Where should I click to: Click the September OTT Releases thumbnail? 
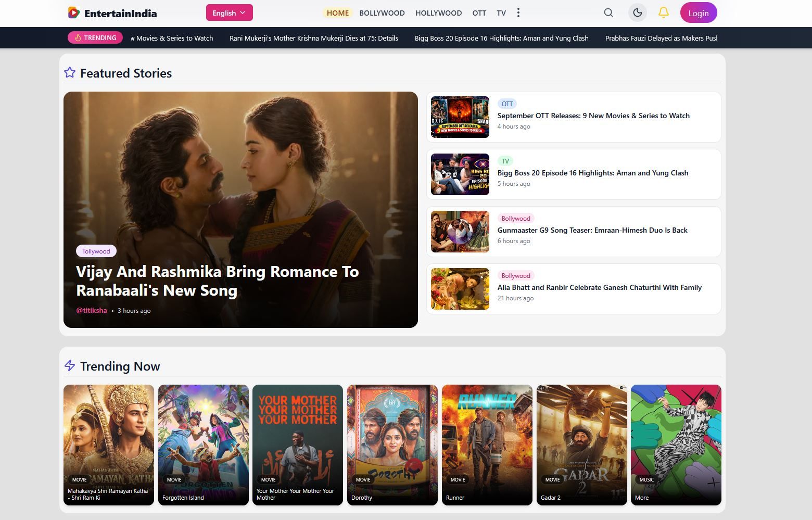click(460, 117)
